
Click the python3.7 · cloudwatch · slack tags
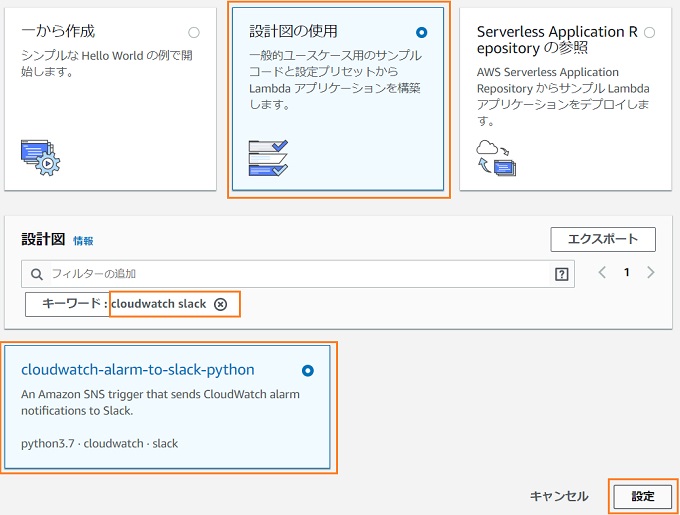coord(100,443)
